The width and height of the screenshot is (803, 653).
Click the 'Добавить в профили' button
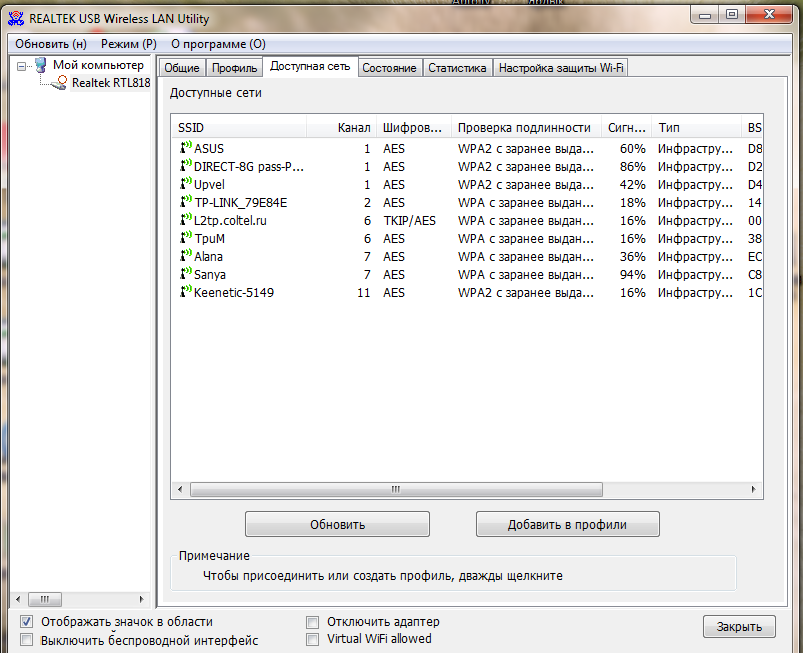(x=567, y=524)
